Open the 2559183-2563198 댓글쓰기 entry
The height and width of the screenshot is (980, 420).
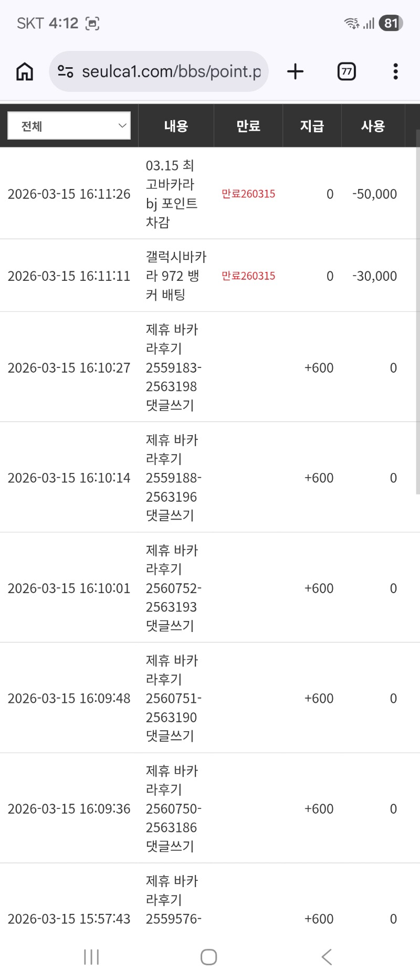point(172,367)
